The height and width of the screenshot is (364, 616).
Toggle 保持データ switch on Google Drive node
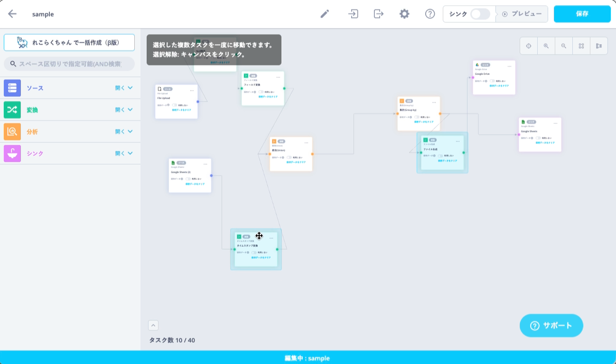[492, 81]
